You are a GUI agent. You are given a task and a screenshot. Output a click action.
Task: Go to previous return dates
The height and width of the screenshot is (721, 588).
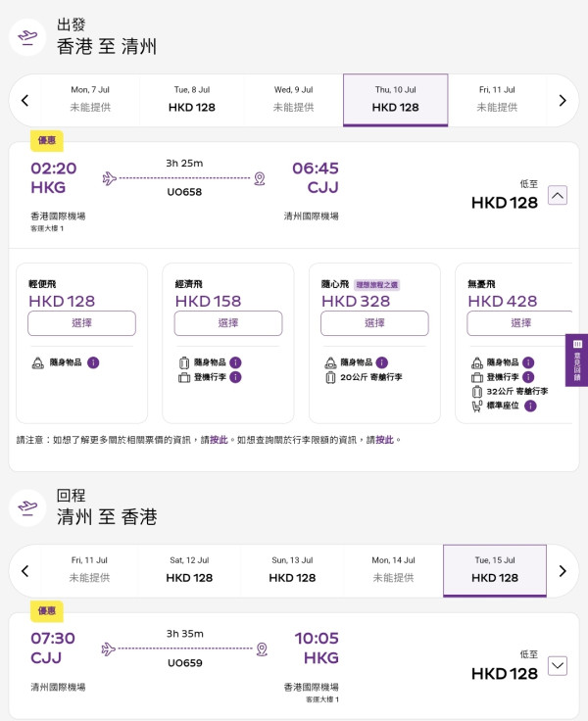pyautogui.click(x=25, y=571)
